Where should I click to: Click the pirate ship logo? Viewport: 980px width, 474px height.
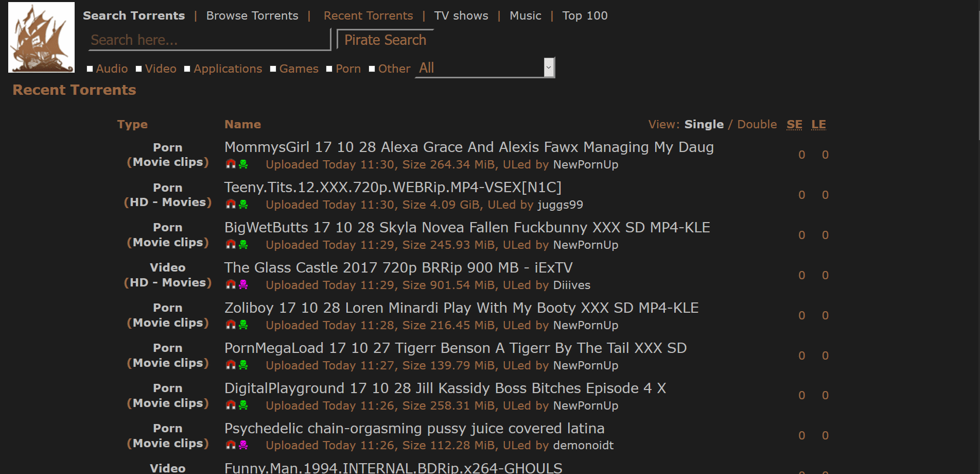pyautogui.click(x=41, y=37)
